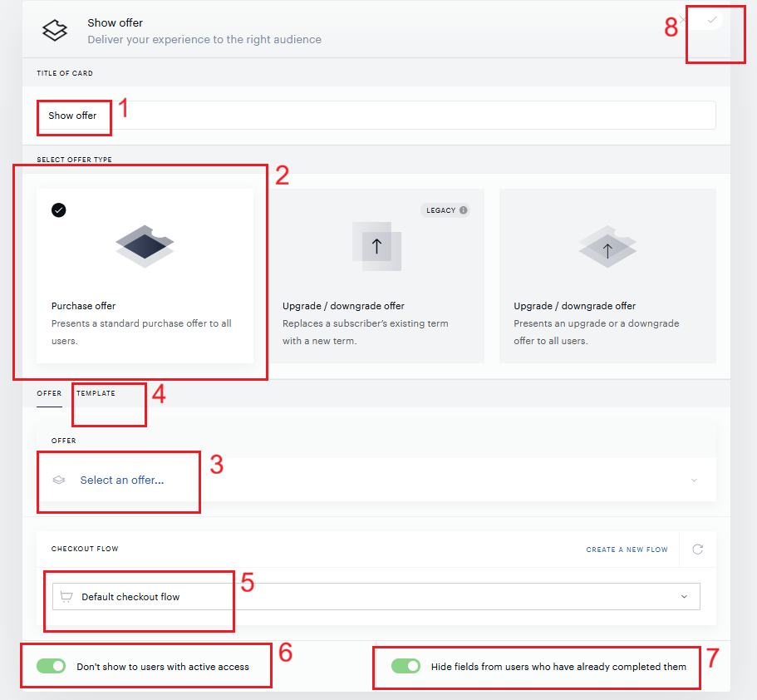Toggle Hide fields from users who completed them
This screenshot has height=700, width=757.
click(406, 666)
